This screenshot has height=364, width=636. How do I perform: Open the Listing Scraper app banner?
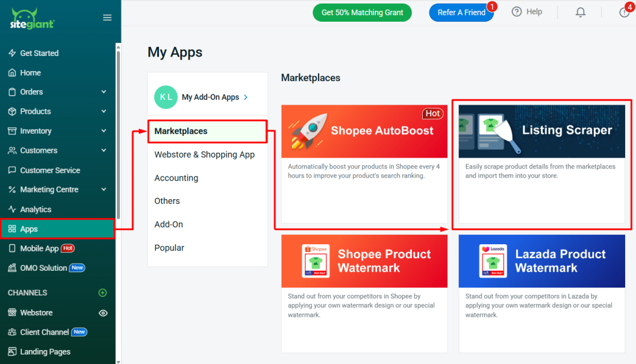[541, 131]
